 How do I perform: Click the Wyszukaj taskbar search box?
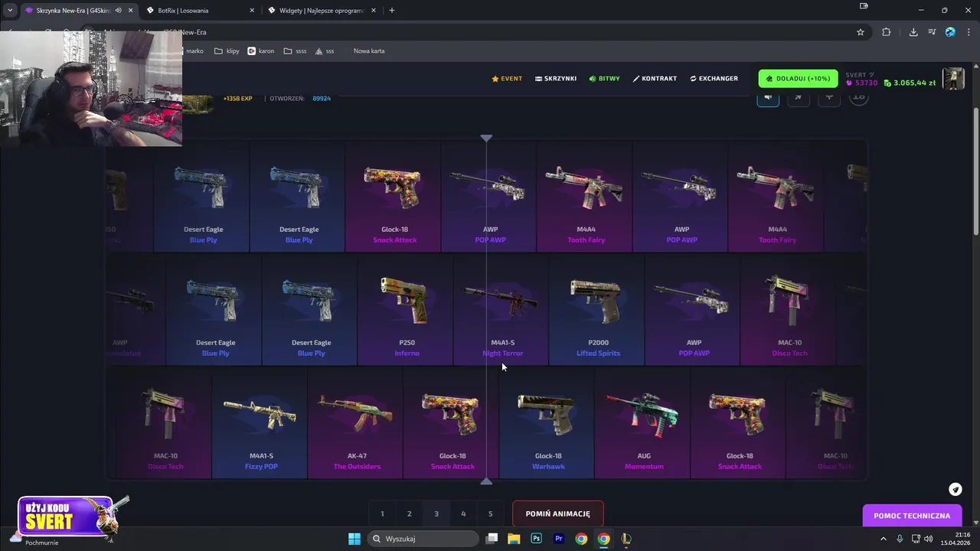click(423, 539)
